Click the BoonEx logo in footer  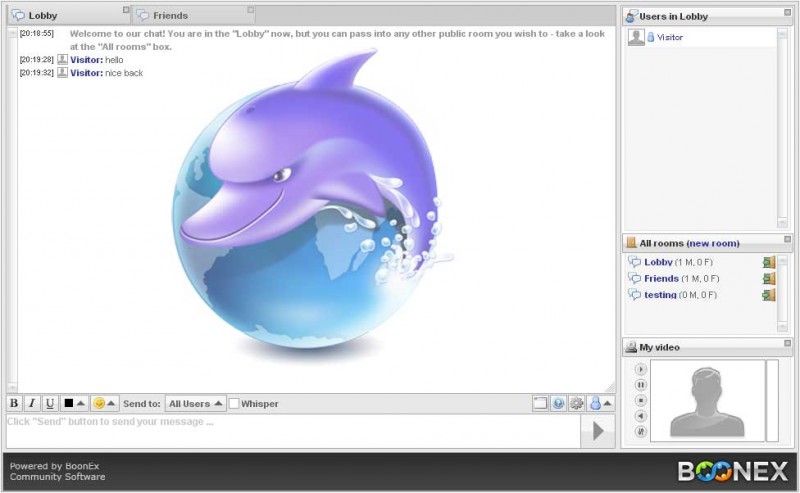(733, 471)
